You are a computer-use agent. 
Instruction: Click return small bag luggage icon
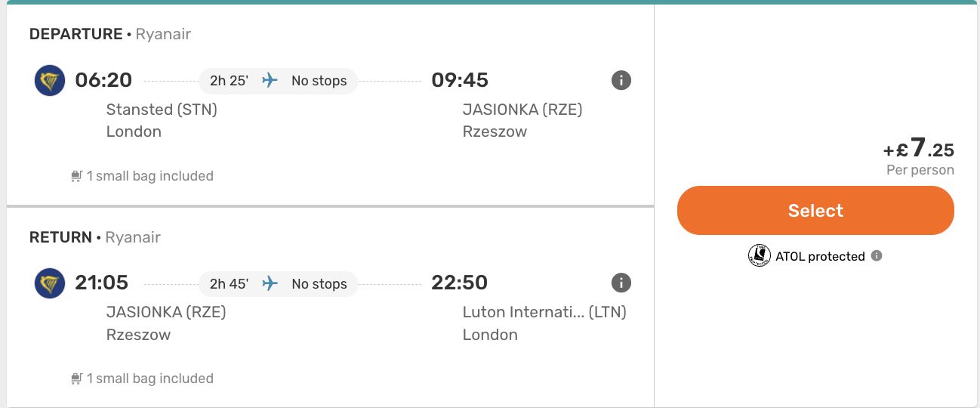pos(76,379)
